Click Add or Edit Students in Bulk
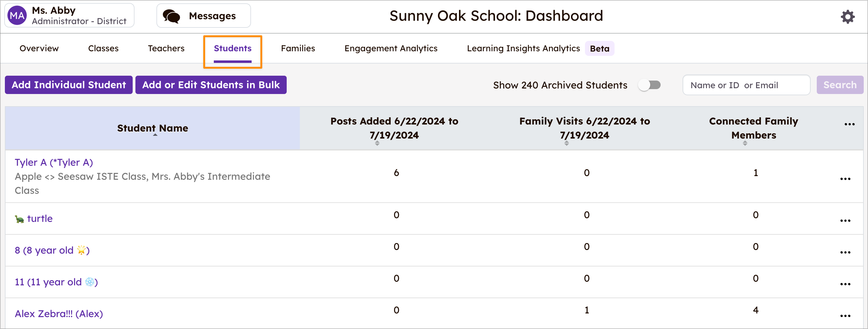This screenshot has width=868, height=329. (211, 85)
